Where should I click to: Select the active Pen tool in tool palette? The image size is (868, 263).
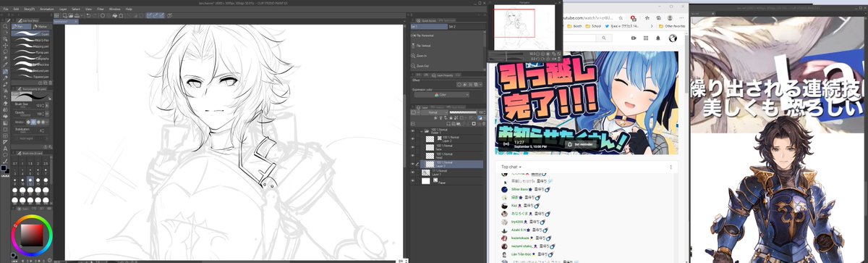click(x=5, y=72)
